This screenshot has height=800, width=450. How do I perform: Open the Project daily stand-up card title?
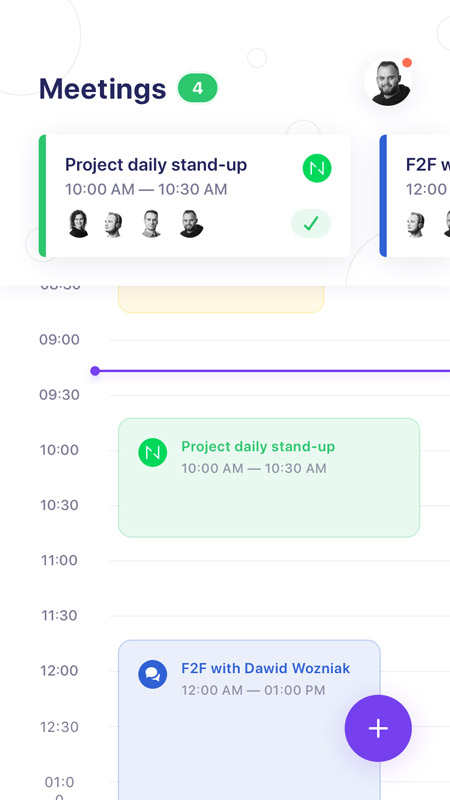point(156,165)
